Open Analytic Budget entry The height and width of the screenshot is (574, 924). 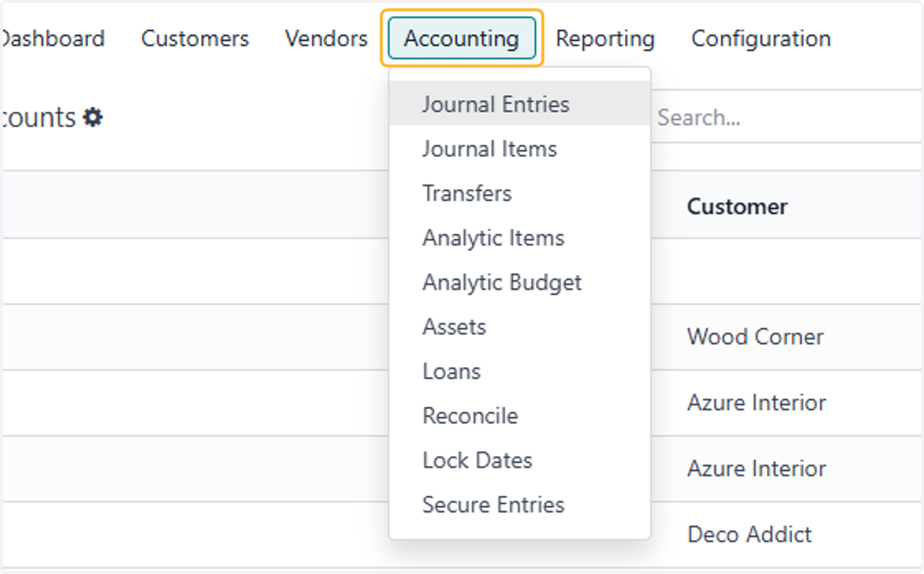(520, 282)
